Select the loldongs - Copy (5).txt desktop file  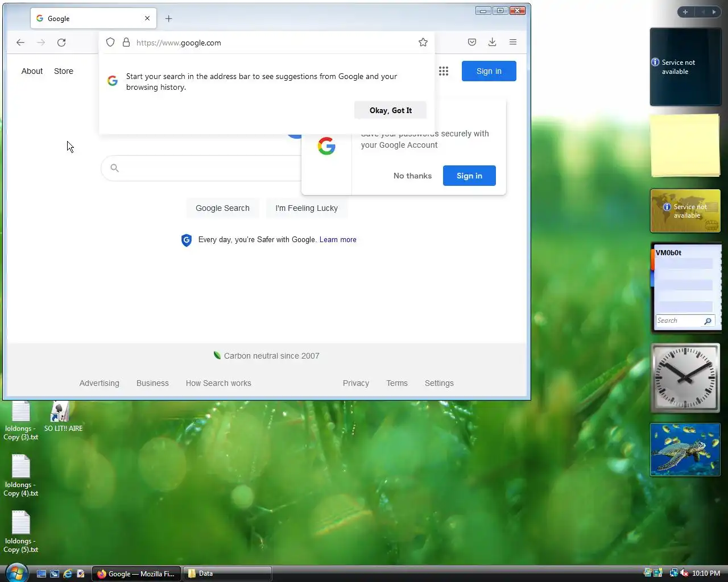point(21,531)
